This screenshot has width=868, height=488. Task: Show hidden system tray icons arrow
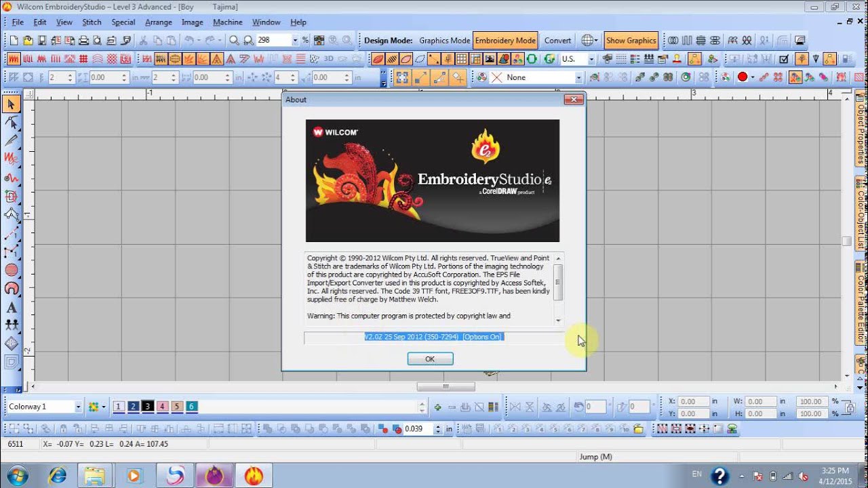(743, 476)
